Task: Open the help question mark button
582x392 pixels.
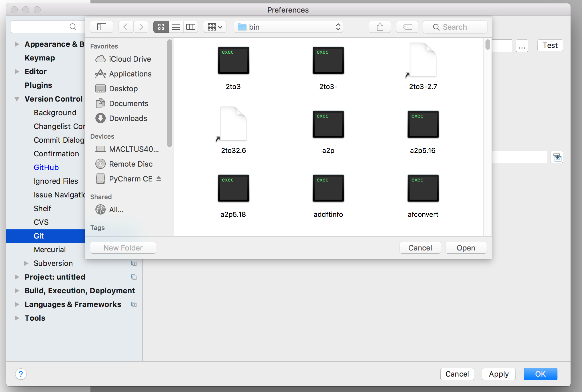Action: pos(21,374)
